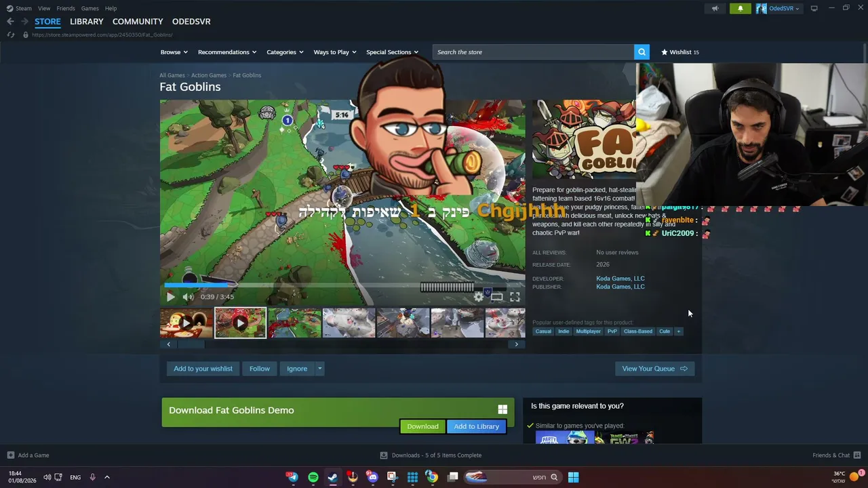Click the Windows Start button
This screenshot has height=488, width=868.
(573, 477)
